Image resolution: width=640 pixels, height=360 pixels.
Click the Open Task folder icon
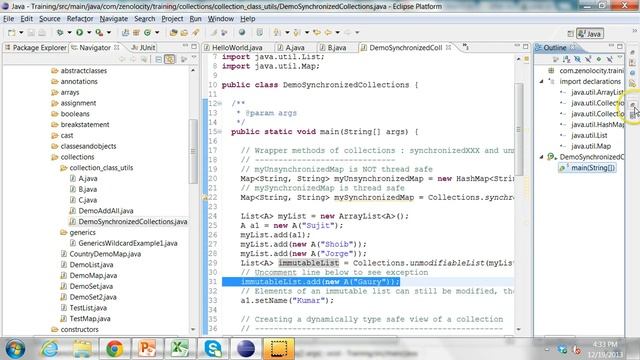pos(184,33)
